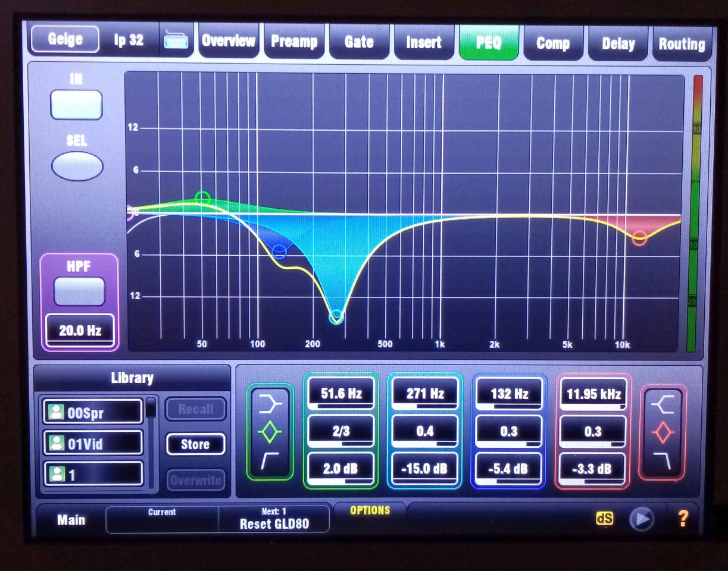Select the Current scene box
Viewport: 728px width, 571px height.
pyautogui.click(x=163, y=519)
